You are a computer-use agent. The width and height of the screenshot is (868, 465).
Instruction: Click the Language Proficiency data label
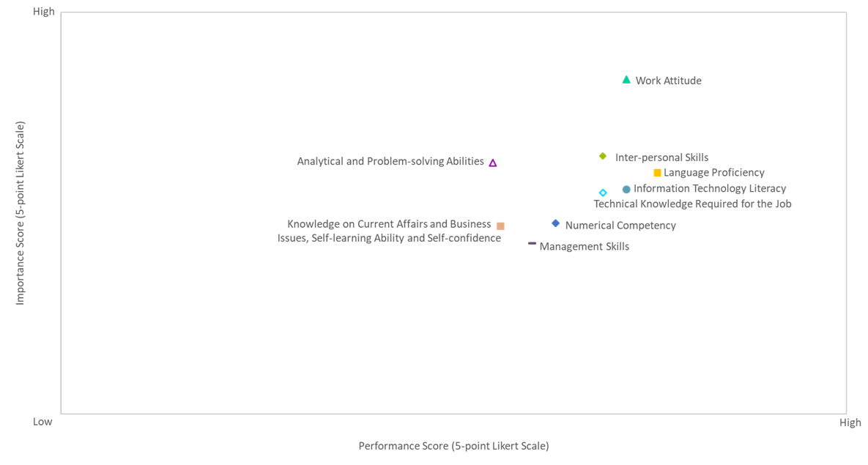[x=713, y=172]
